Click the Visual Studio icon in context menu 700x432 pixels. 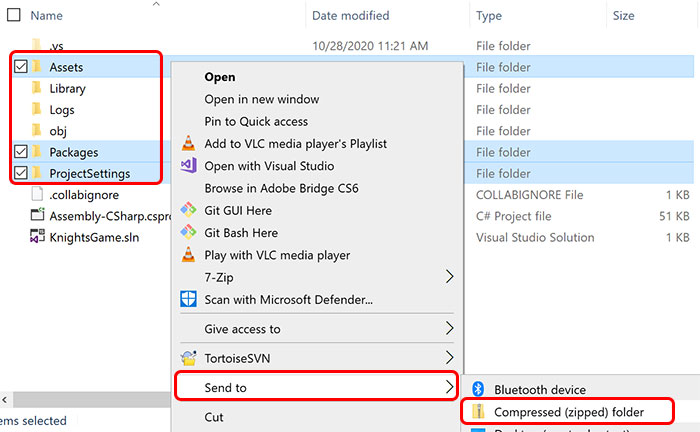pyautogui.click(x=188, y=166)
